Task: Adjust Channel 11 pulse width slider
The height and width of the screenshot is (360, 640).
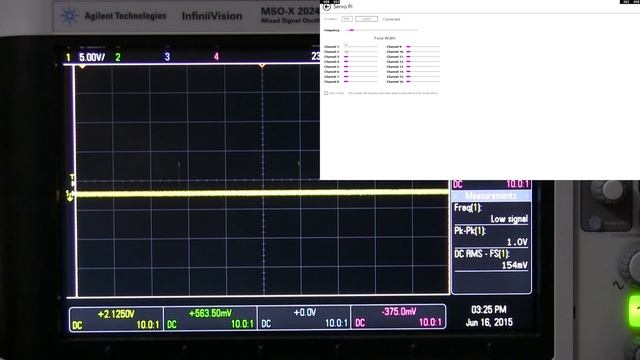Action: click(423, 56)
